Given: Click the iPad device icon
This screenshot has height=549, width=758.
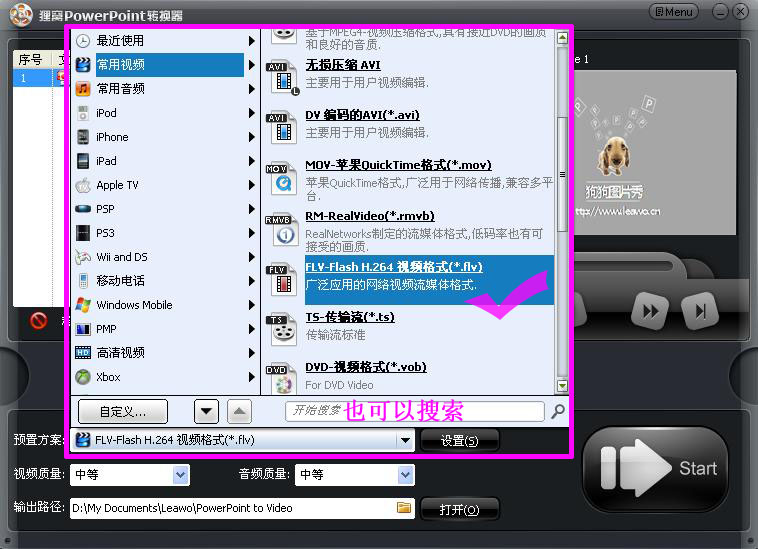Looking at the screenshot, I should pos(83,161).
